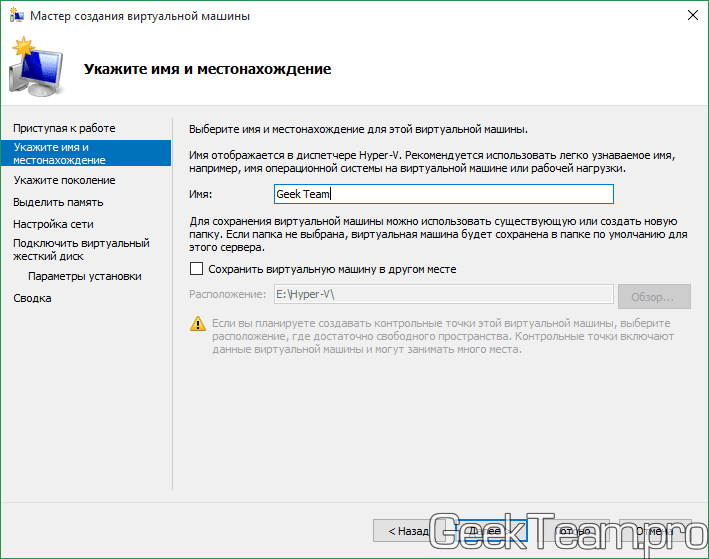Click the 'Имя' field containing Geek Team
This screenshot has width=709, height=559.
[443, 195]
